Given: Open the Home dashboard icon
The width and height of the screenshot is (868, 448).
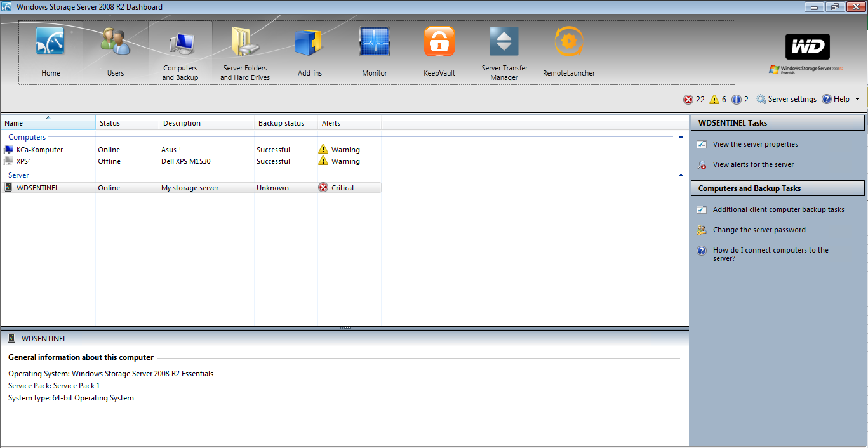Looking at the screenshot, I should (51, 42).
